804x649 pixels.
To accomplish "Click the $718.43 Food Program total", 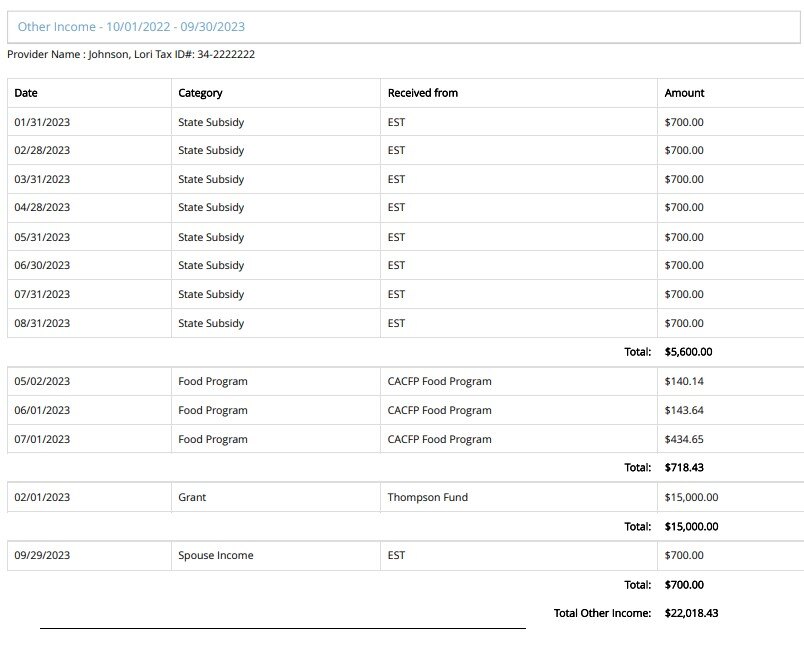I will (684, 467).
